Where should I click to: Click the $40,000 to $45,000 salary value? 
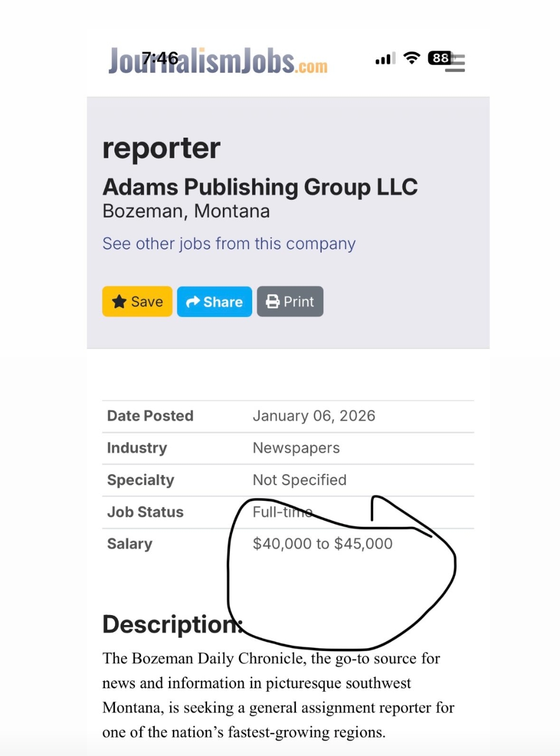322,544
